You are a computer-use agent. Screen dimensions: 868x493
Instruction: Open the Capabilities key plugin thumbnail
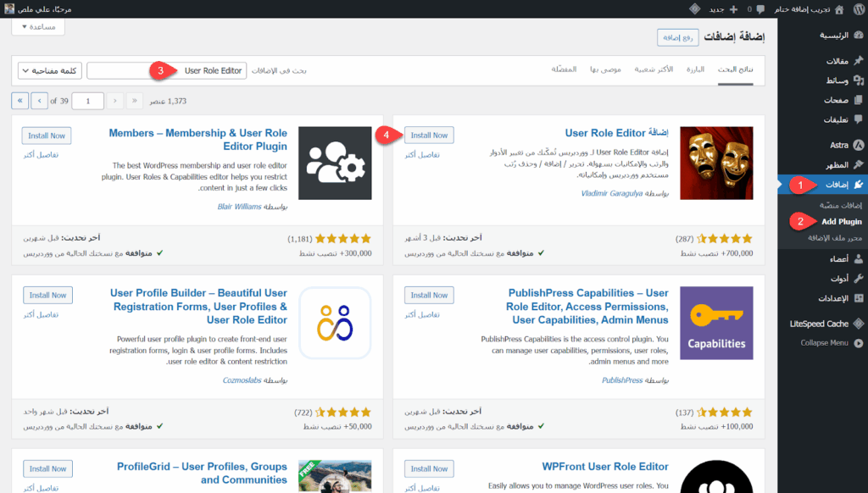click(716, 323)
